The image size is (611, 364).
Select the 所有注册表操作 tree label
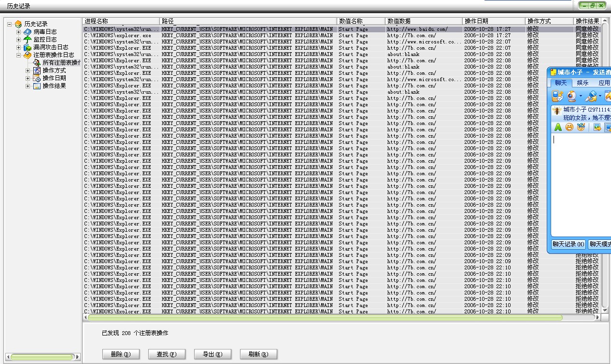[x=61, y=63]
